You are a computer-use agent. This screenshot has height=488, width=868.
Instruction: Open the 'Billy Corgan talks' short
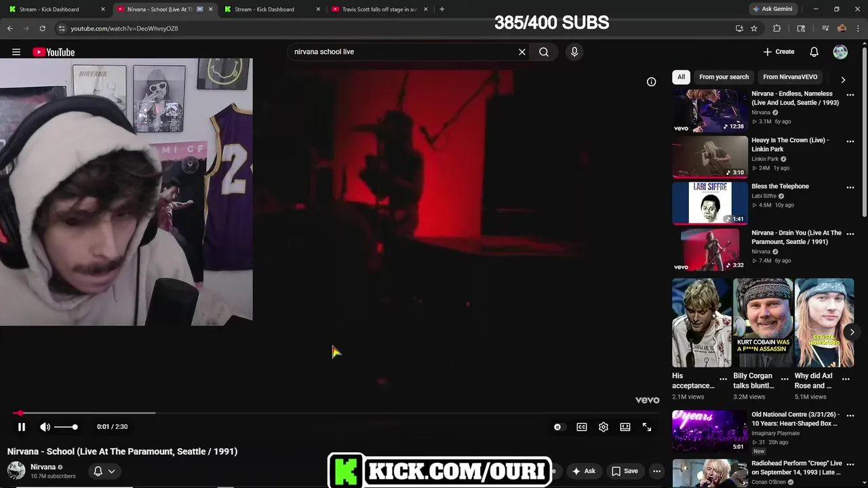763,323
